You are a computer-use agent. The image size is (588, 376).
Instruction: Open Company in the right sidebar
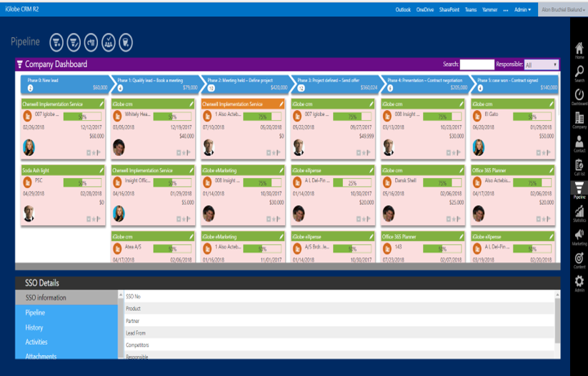click(579, 121)
